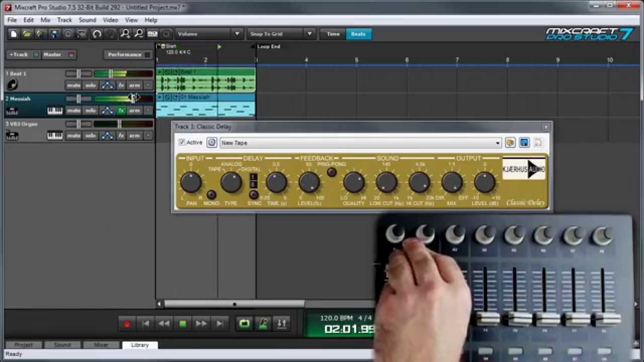Open automation on VB3 Organ track
The height and width of the screenshot is (362, 644).
(107, 136)
